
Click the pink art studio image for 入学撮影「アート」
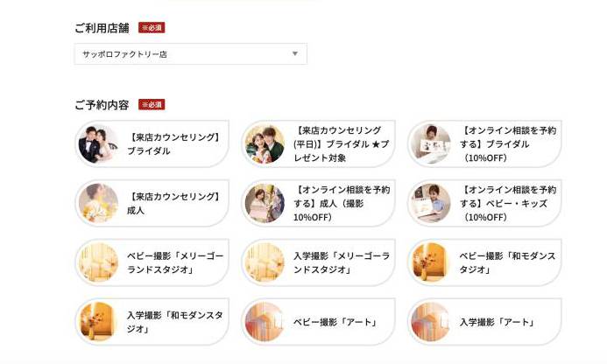pos(431,322)
